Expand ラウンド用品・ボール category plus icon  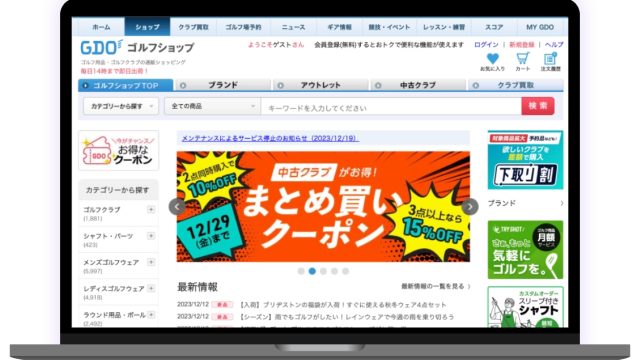[151, 315]
